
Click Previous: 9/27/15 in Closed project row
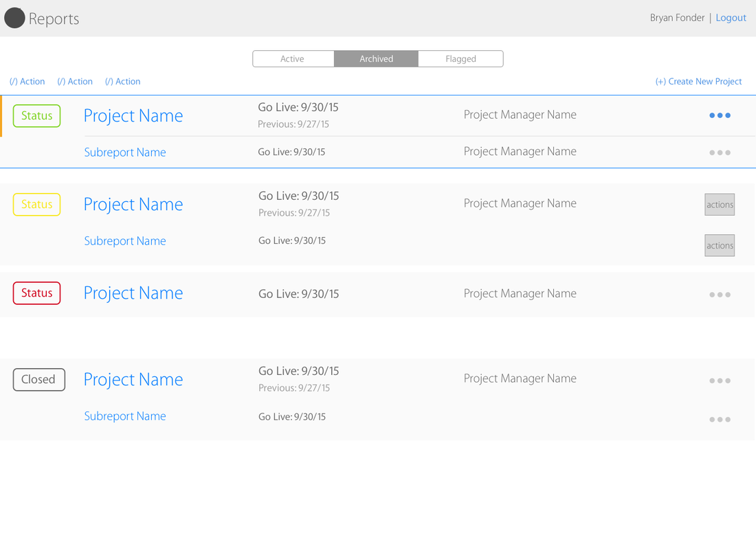[x=293, y=388]
